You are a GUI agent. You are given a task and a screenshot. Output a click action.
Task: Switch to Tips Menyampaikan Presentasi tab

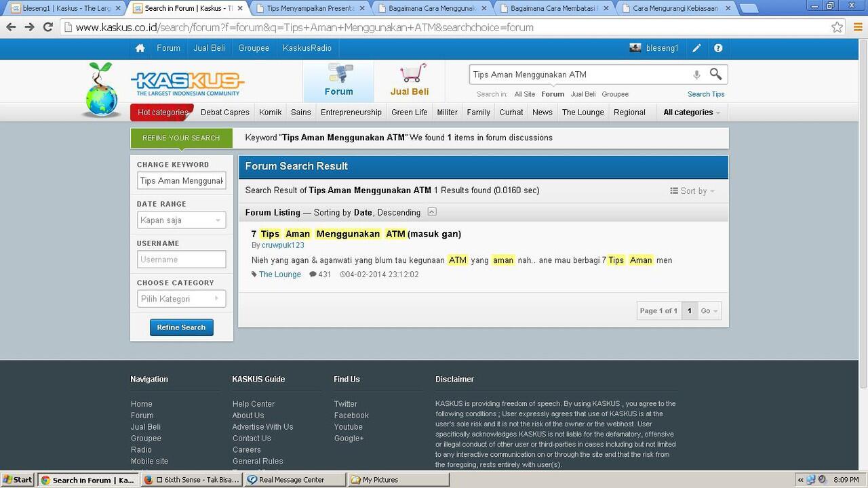click(x=310, y=8)
